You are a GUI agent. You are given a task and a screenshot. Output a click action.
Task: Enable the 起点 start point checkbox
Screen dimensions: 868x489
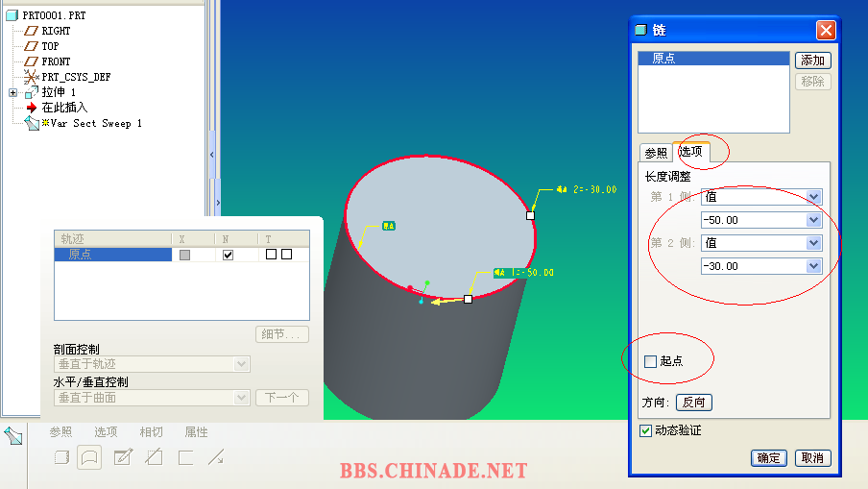(650, 361)
